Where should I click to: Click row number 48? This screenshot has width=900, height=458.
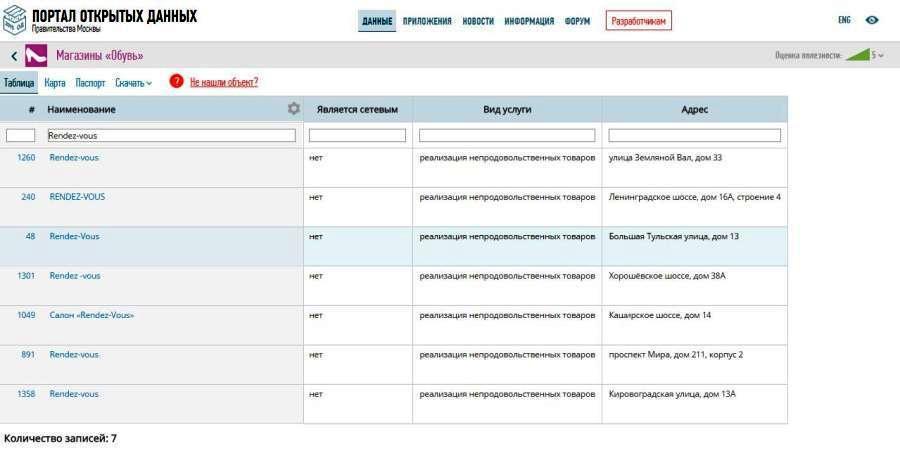click(30, 236)
